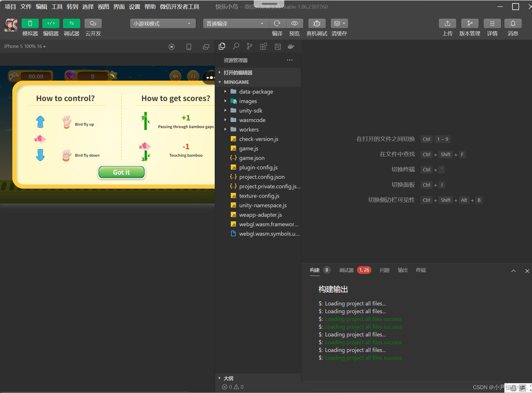Collapse the MINIGAME section

click(x=258, y=82)
